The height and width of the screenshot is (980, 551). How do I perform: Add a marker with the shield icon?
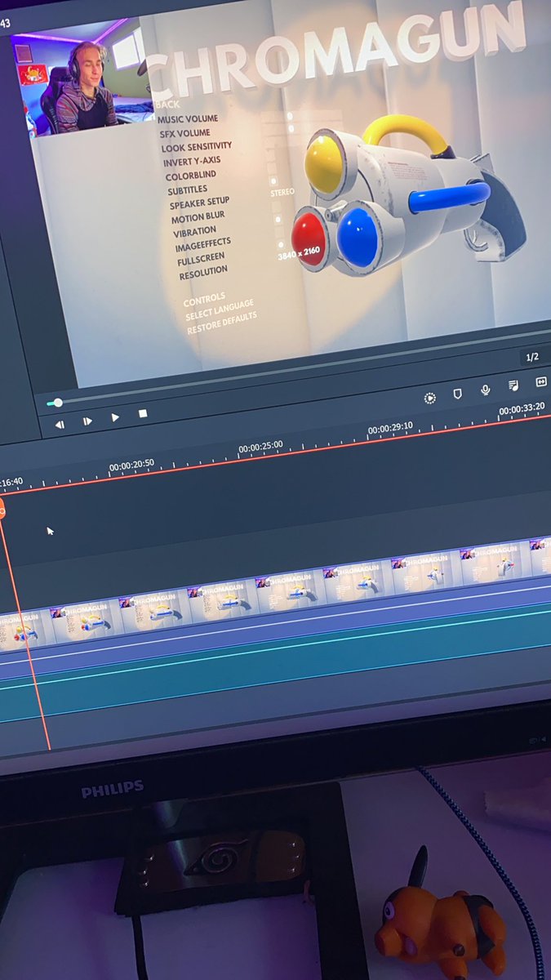[458, 394]
